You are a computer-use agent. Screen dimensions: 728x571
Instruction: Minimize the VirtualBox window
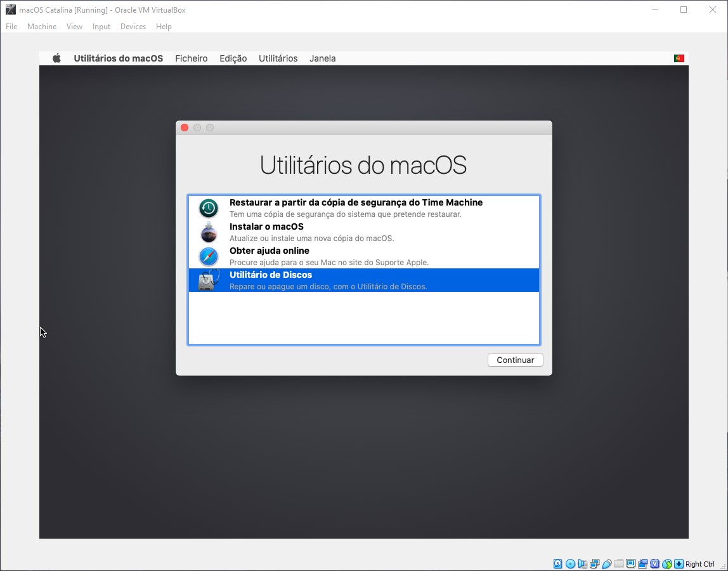(x=655, y=10)
